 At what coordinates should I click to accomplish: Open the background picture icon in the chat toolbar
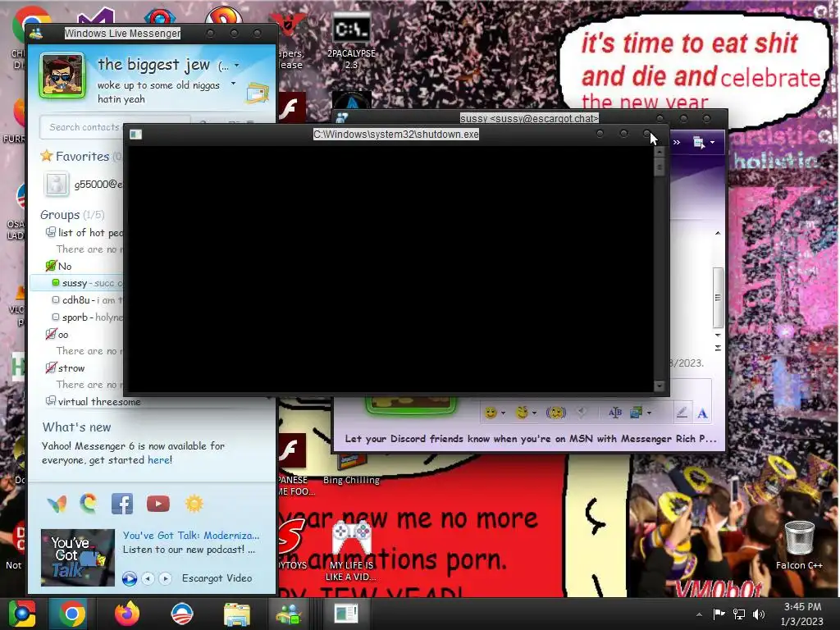pyautogui.click(x=636, y=413)
